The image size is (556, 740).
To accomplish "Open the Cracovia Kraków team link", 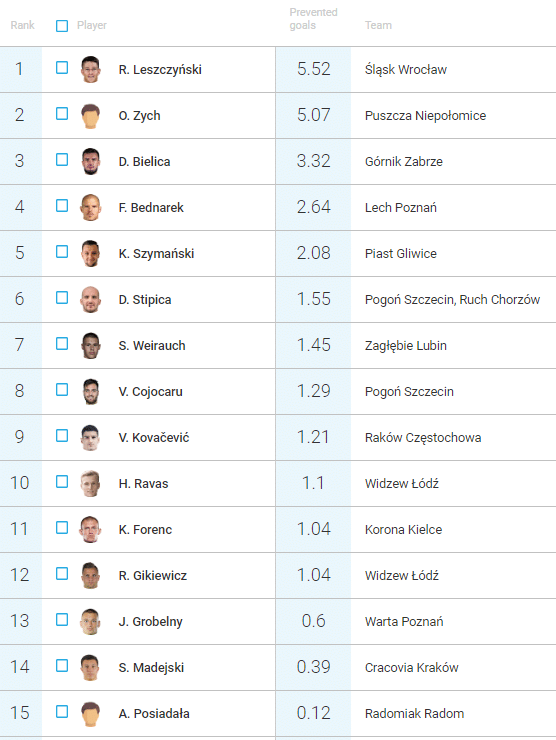I will (x=412, y=668).
